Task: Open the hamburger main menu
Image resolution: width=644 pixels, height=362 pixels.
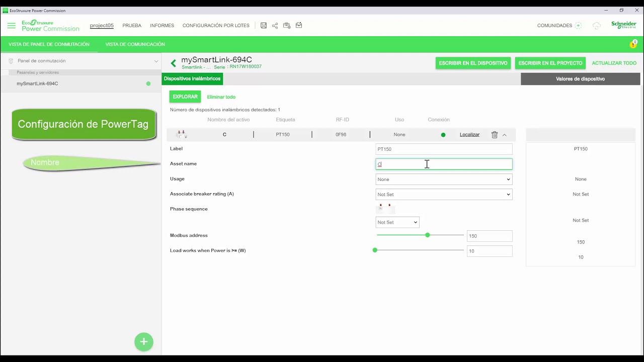Action: pos(11,26)
